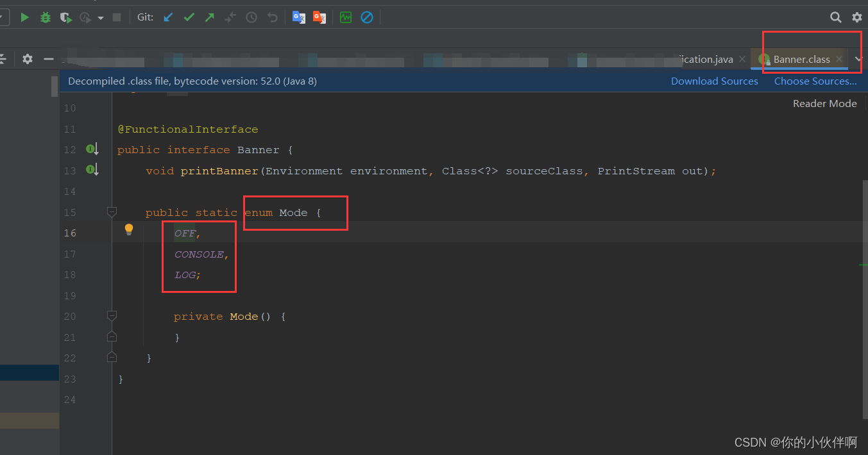The image size is (868, 455).
Task: Run with Coverage using the shield icon
Action: tap(65, 17)
